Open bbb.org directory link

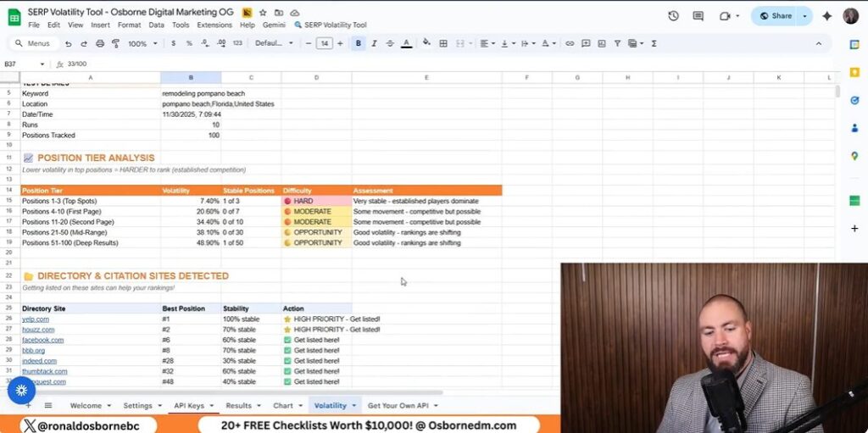click(x=33, y=351)
